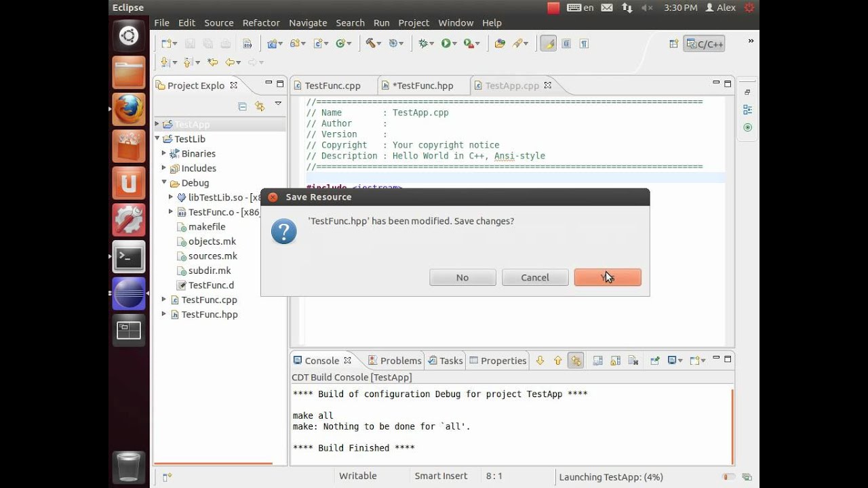Click No in the Save Resource dialog
Viewport: 868px width, 488px height.
pos(462,277)
